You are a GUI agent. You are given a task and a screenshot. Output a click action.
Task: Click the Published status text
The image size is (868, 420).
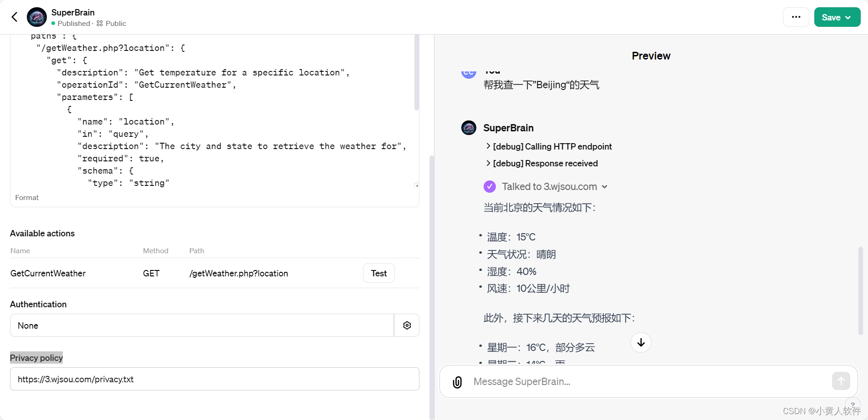(x=74, y=23)
